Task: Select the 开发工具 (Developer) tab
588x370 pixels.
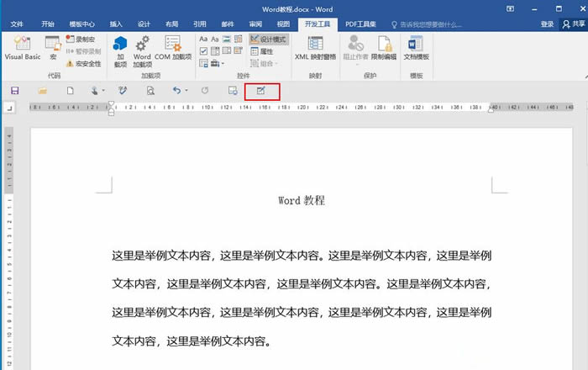Action: point(318,24)
